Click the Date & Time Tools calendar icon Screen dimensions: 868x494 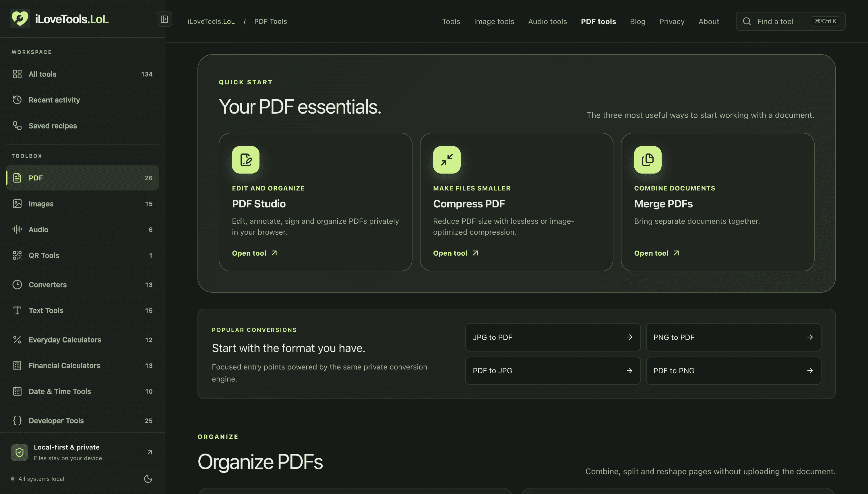pos(17,391)
